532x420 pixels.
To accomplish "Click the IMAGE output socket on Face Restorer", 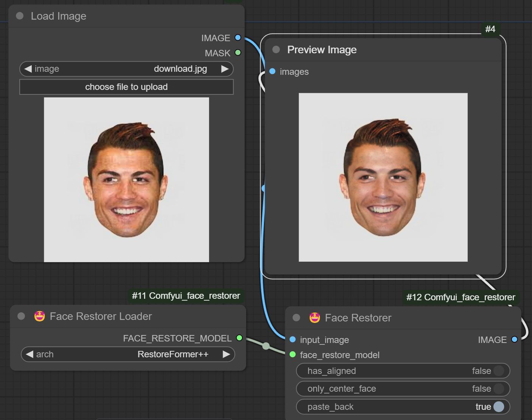I will click(514, 339).
